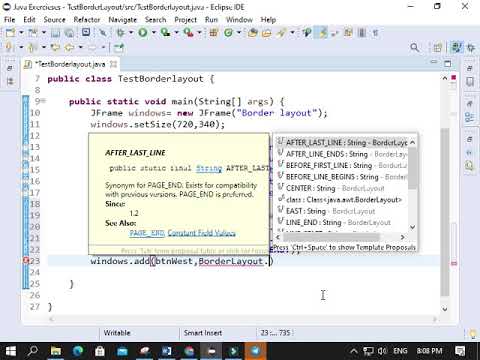The image size is (480, 360).
Task: Click the Open Task folder icon
Action: click(267, 33)
